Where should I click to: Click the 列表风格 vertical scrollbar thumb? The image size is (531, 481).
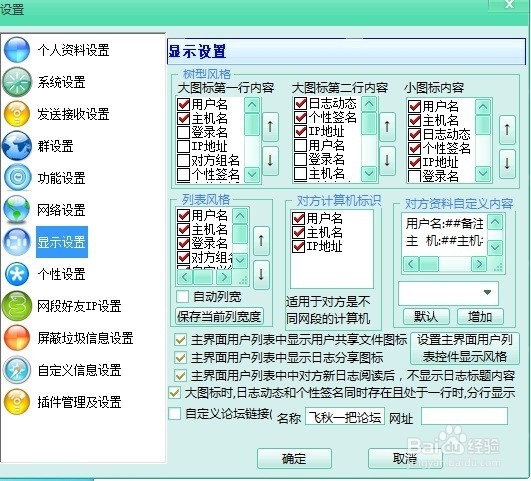click(240, 234)
